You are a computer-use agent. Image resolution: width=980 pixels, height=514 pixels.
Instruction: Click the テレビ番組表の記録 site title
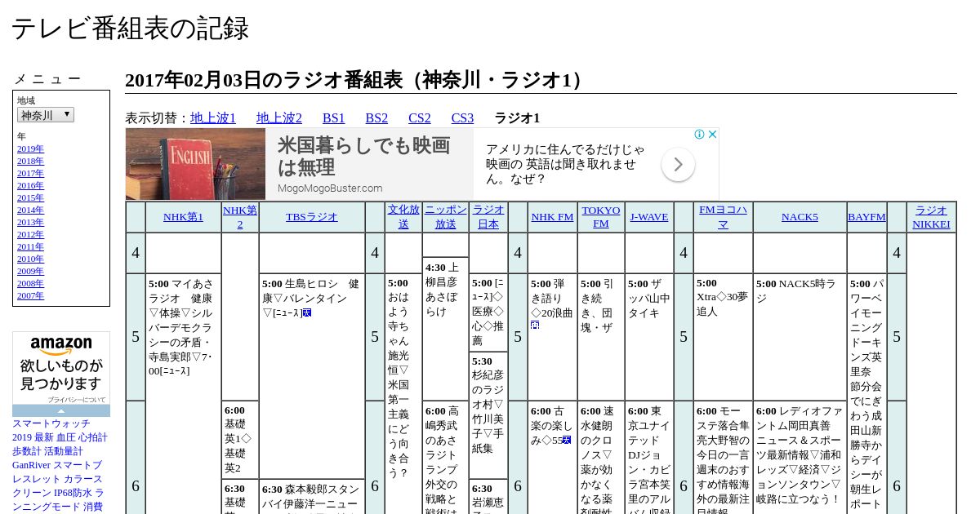(130, 29)
